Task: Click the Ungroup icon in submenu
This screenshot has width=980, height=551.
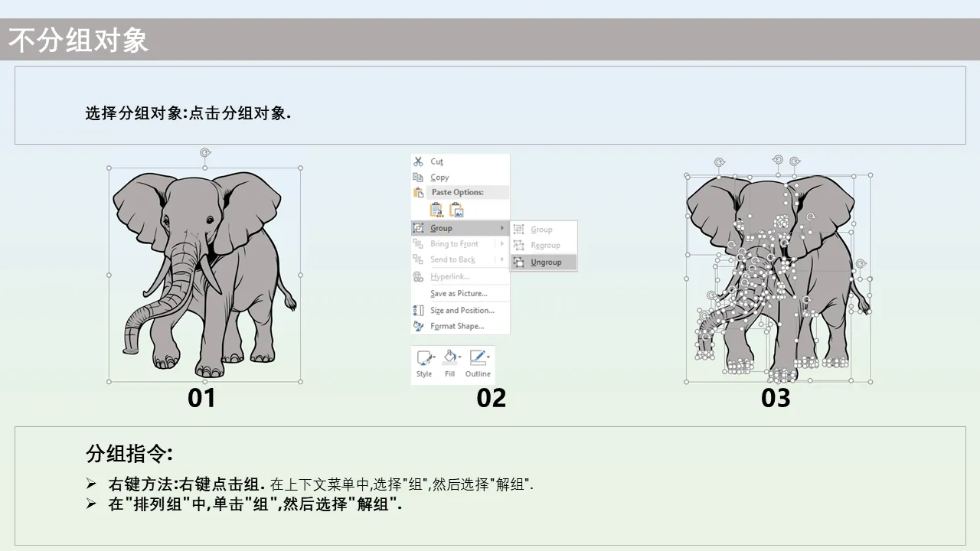Action: pos(518,262)
